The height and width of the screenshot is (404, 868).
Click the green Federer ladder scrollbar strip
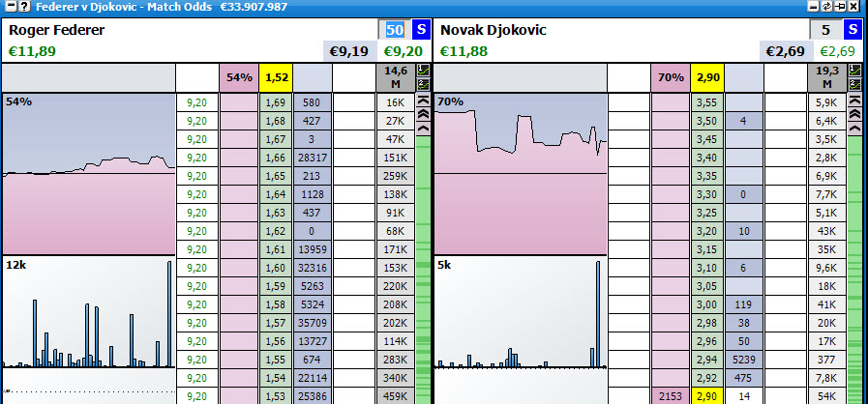(x=424, y=270)
